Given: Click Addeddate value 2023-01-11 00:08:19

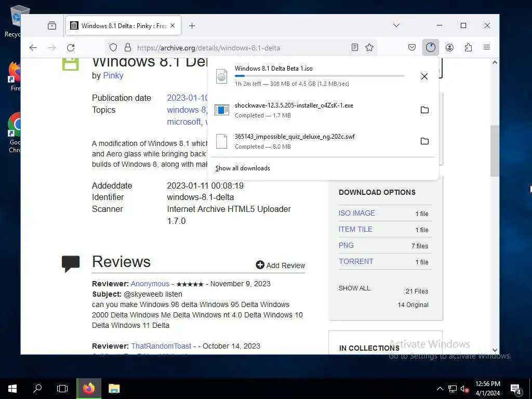Looking at the screenshot, I should [x=205, y=185].
